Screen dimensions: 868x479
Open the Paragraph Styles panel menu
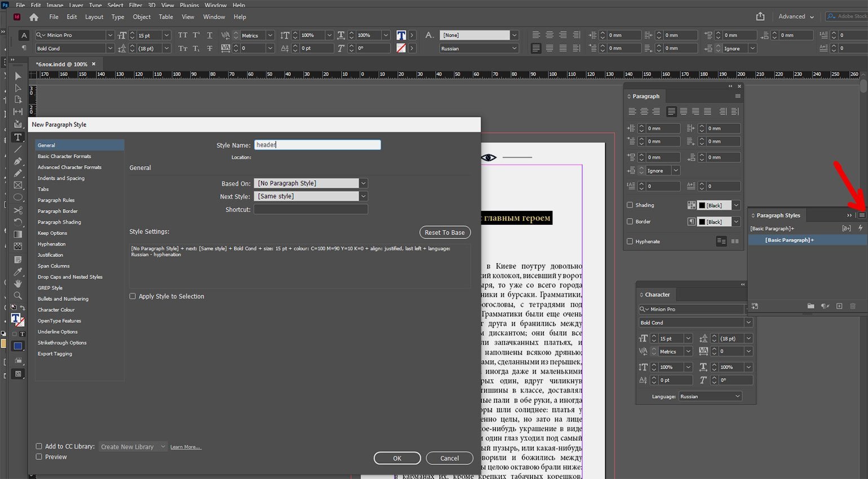point(861,215)
